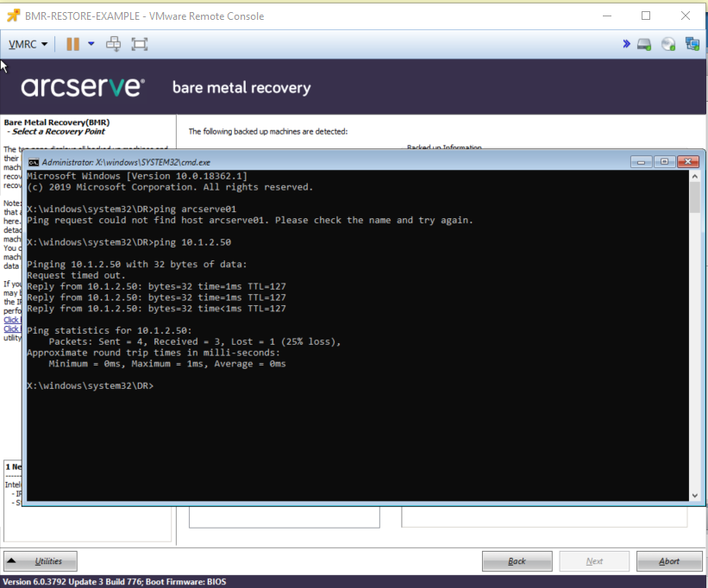Click the CD/DVD drive device icon
The image size is (708, 588).
[x=667, y=44]
